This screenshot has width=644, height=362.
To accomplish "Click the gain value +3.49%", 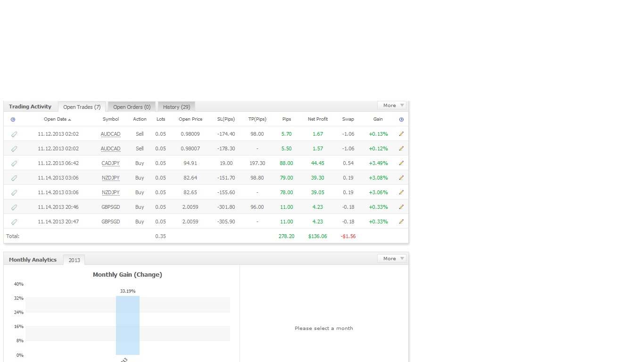I will pos(379,163).
